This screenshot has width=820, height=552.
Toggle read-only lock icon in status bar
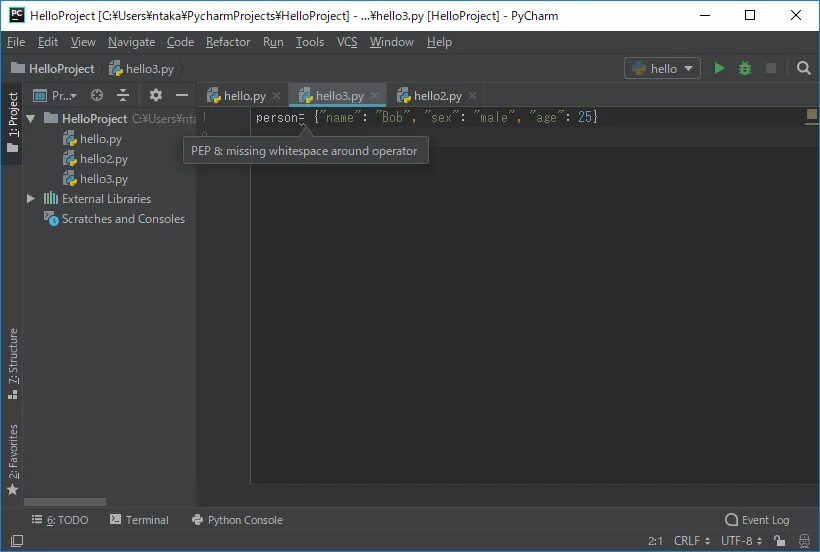point(780,540)
